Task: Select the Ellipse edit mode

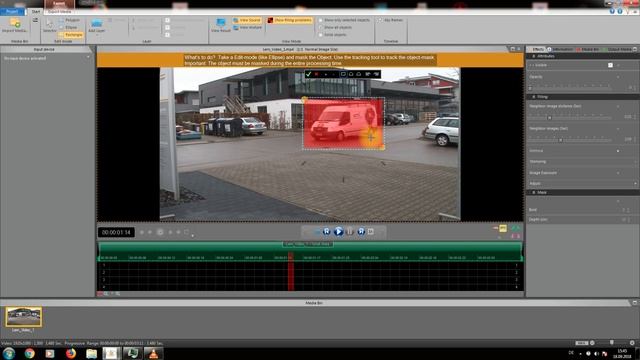Action: pos(69,27)
